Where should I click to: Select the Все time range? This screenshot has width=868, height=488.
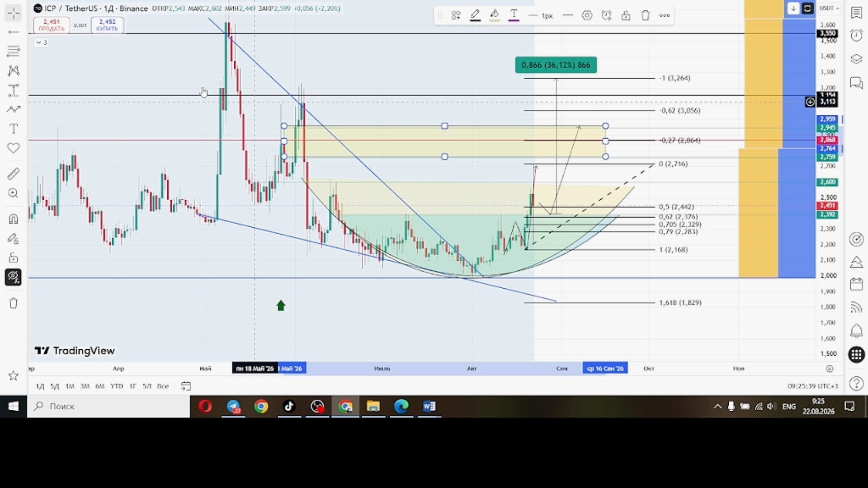pyautogui.click(x=163, y=386)
